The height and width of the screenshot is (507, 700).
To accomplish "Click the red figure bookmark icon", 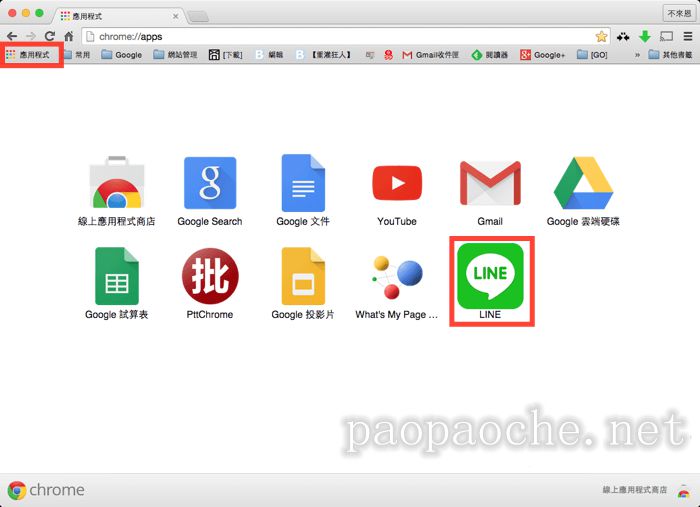I will 388,54.
